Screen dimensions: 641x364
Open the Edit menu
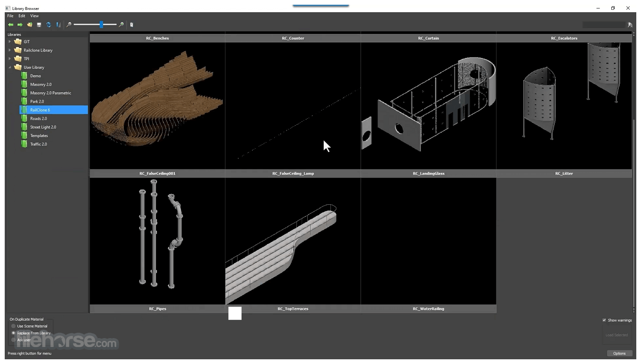[22, 16]
